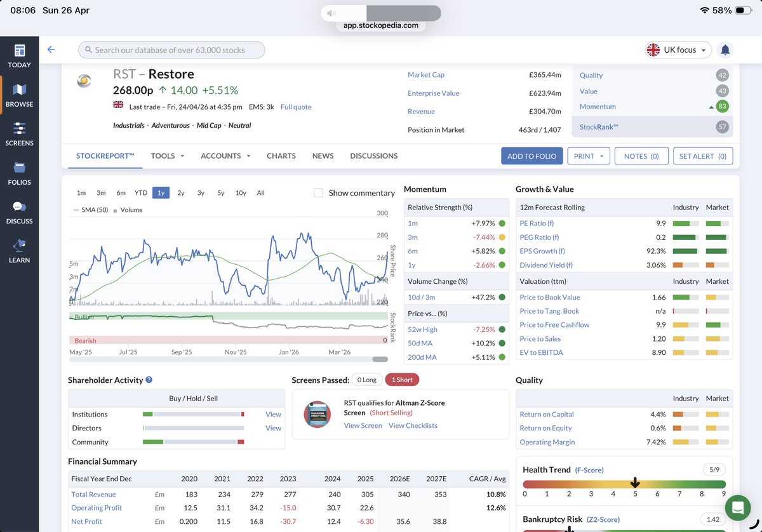Expand the Tools dropdown menu
This screenshot has width=762, height=532.
pyautogui.click(x=168, y=156)
